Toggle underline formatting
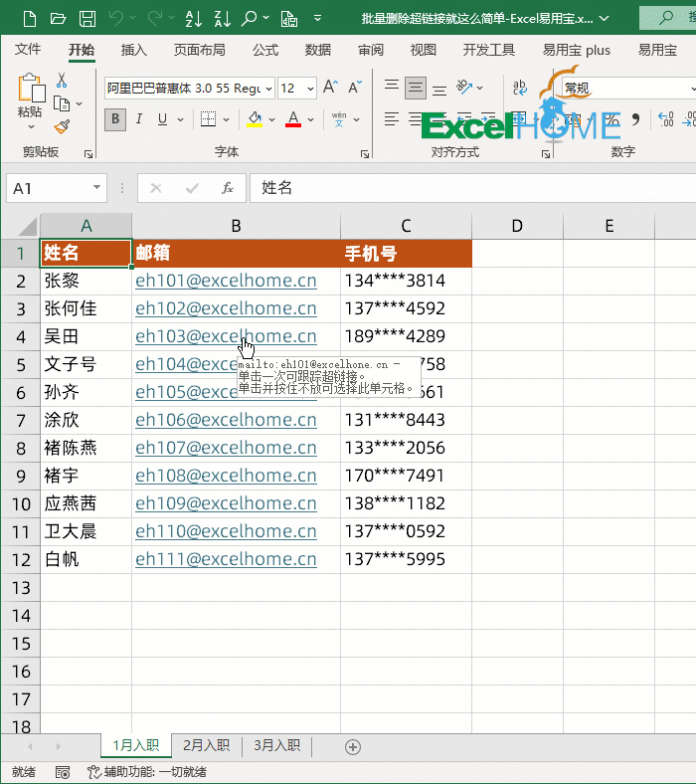The image size is (696, 784). (x=162, y=119)
